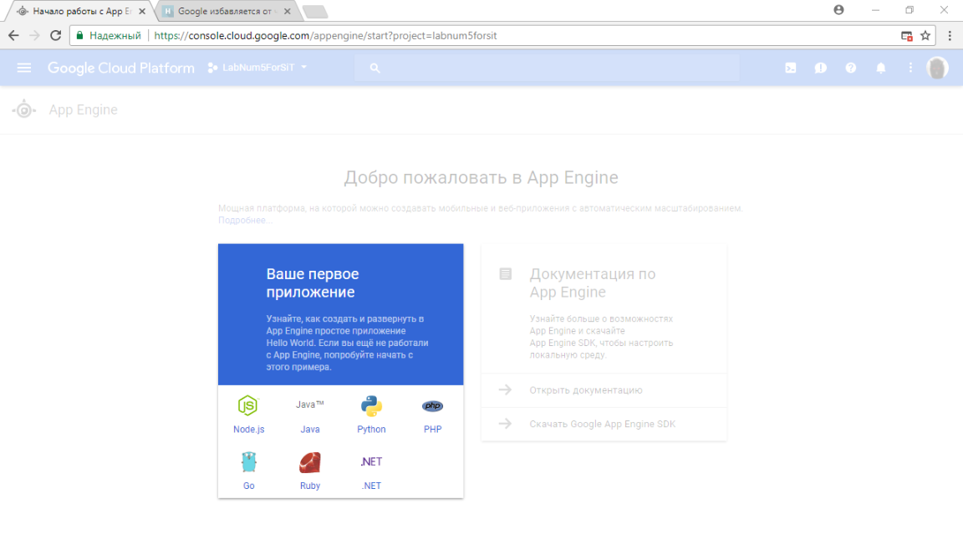
Task: Reload the current page
Action: [x=56, y=36]
